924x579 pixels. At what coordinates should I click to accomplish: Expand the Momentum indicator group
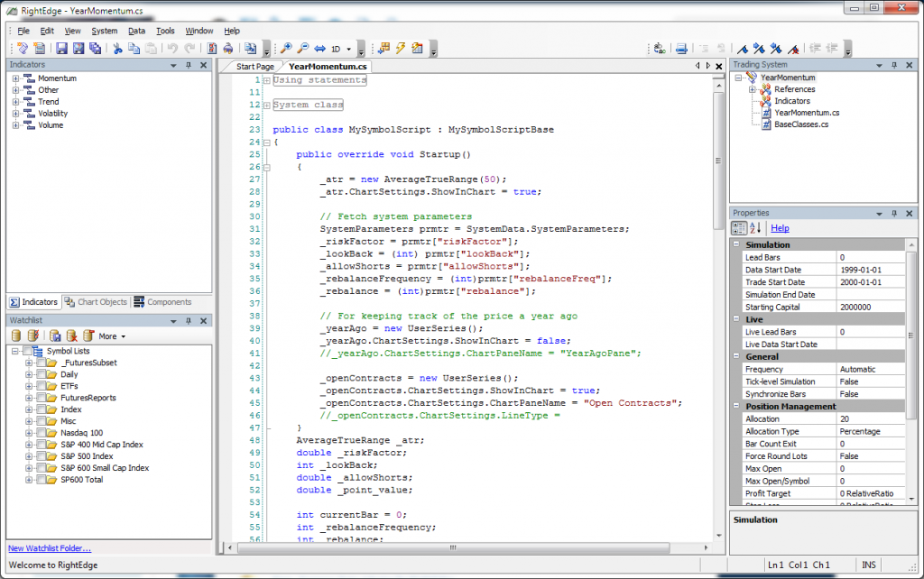tap(15, 78)
